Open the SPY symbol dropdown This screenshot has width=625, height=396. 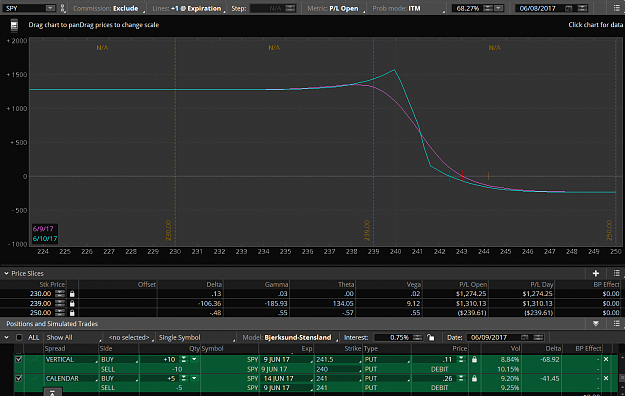coord(50,8)
